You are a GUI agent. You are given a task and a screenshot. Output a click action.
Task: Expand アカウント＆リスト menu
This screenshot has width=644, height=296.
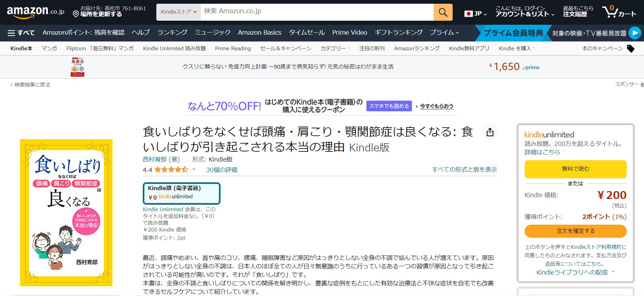point(525,14)
